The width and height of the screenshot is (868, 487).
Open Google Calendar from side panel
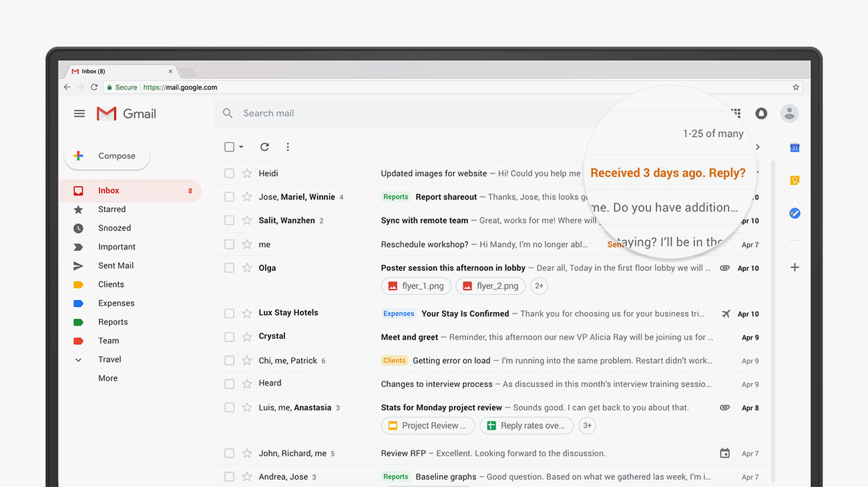pyautogui.click(x=795, y=148)
